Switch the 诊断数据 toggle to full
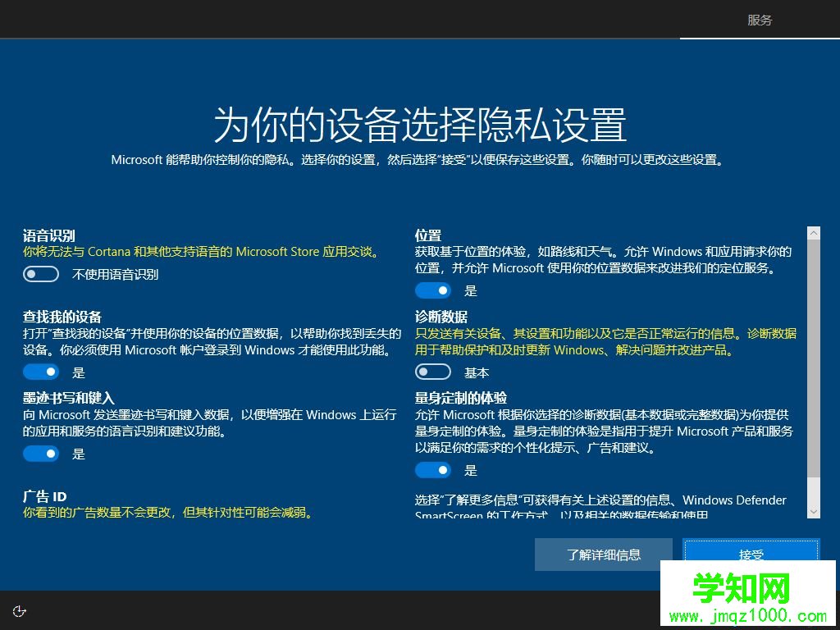Viewport: 840px width, 630px height. [x=433, y=372]
